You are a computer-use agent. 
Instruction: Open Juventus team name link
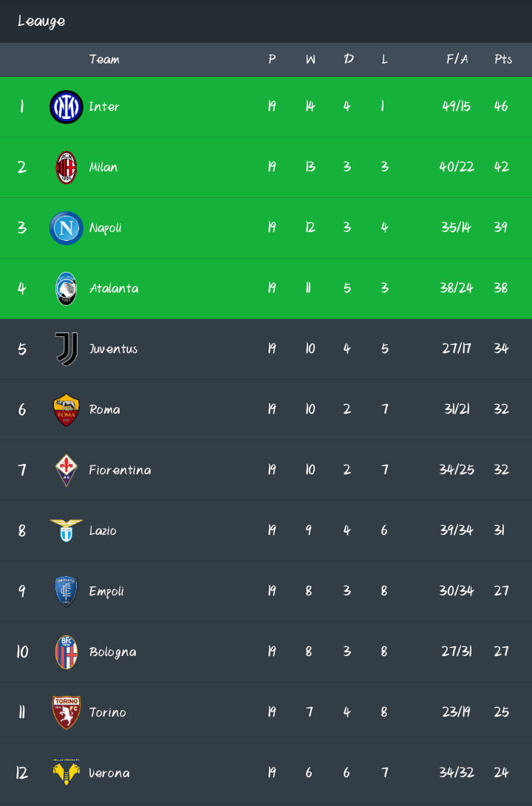(113, 349)
